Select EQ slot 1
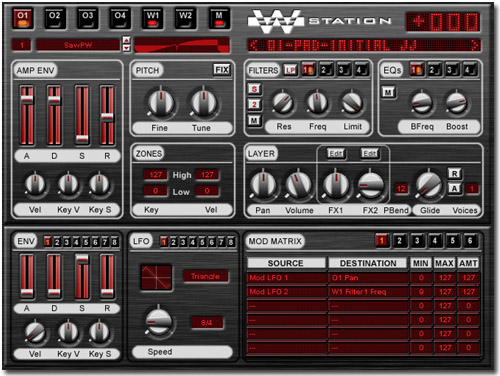This screenshot has width=500, height=376. 417,70
